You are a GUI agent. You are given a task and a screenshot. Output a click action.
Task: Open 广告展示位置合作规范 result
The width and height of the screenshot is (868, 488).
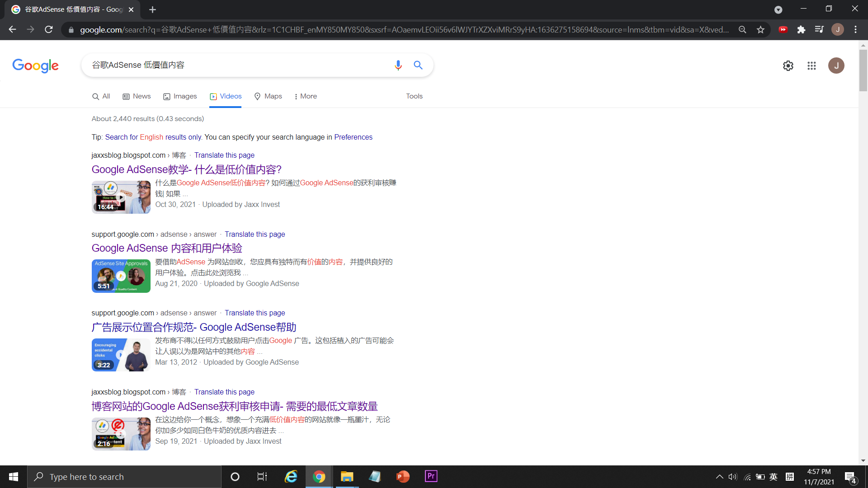pos(194,327)
